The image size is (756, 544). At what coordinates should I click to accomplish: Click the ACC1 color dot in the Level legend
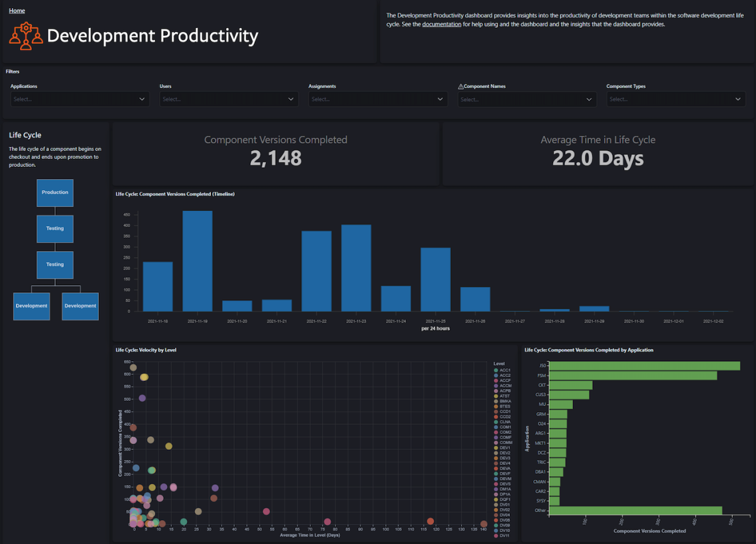[497, 370]
